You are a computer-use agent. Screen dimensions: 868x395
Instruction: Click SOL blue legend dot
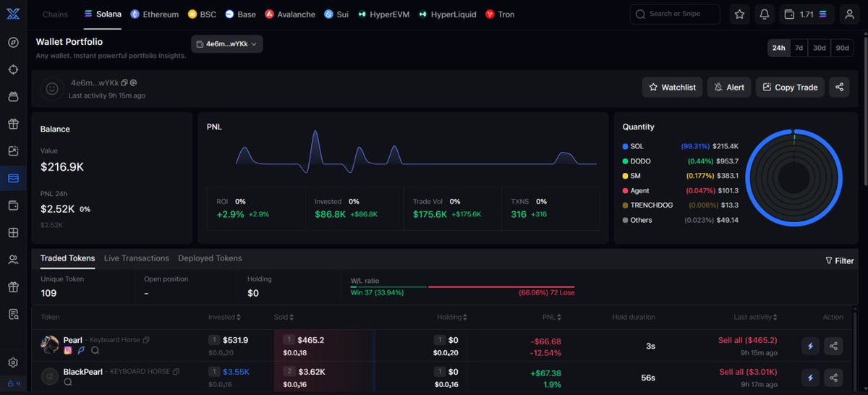pos(626,146)
